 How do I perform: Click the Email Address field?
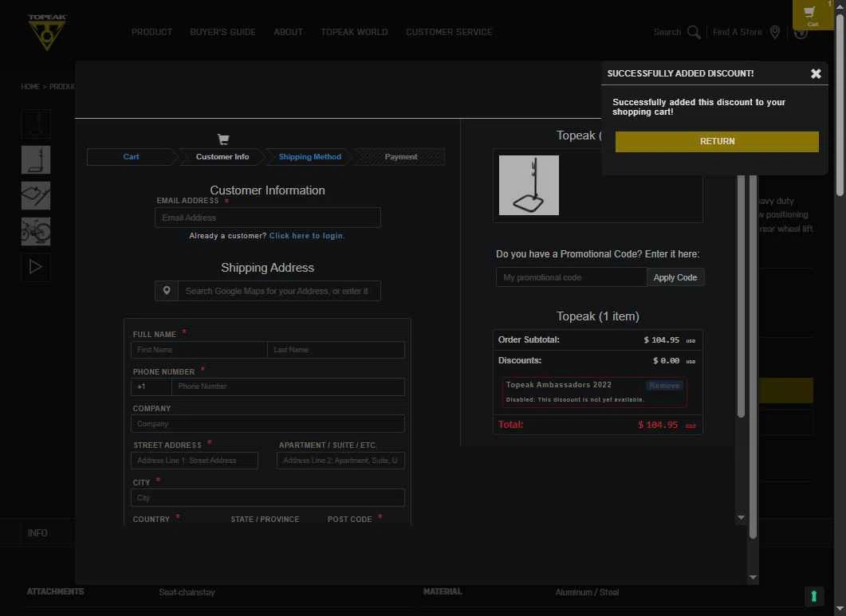pos(268,218)
